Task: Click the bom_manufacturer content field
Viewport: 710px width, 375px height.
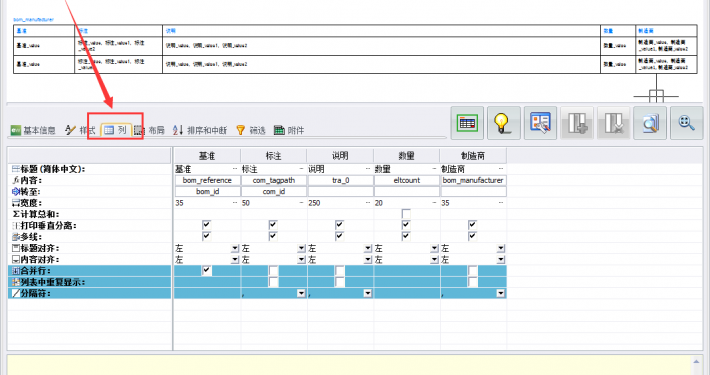Action: point(473,180)
